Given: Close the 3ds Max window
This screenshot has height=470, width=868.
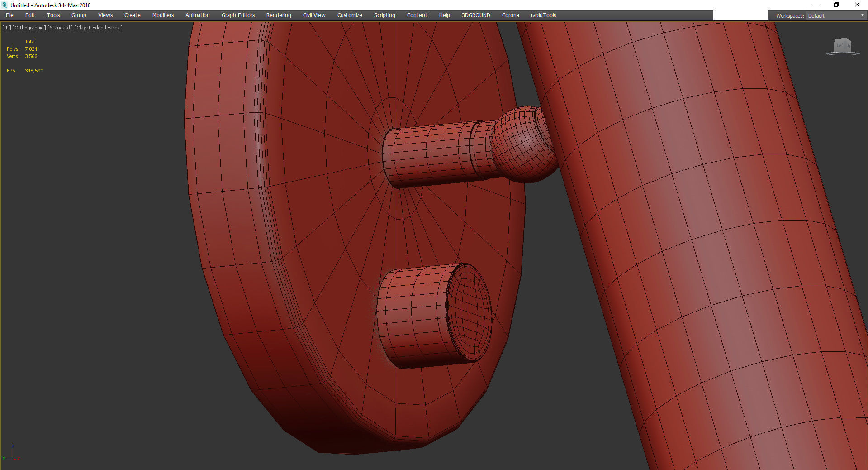Looking at the screenshot, I should coord(857,5).
